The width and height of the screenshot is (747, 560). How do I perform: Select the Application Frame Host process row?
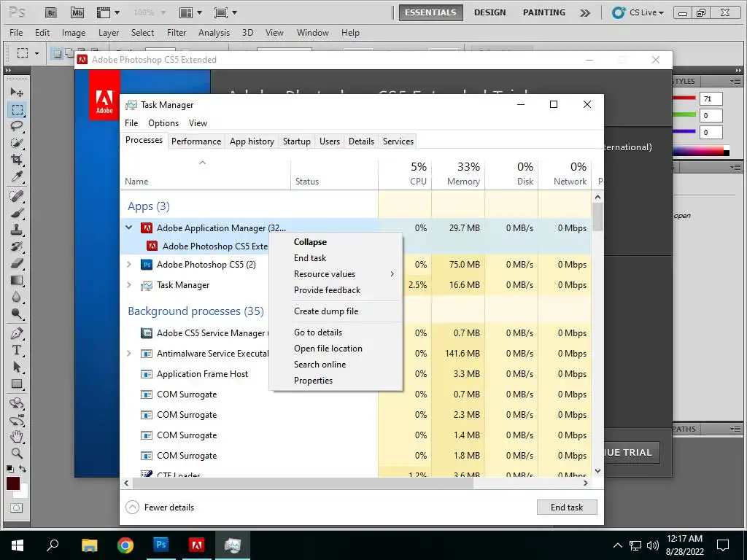(x=356, y=374)
